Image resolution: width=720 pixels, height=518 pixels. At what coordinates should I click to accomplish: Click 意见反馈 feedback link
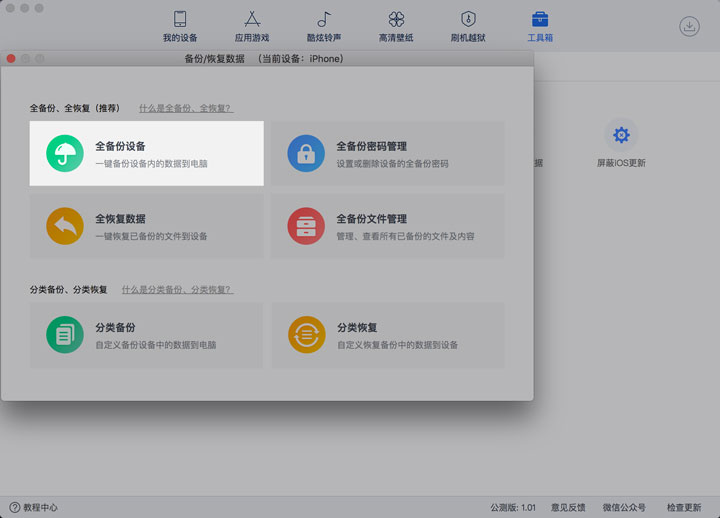pyautogui.click(x=568, y=507)
